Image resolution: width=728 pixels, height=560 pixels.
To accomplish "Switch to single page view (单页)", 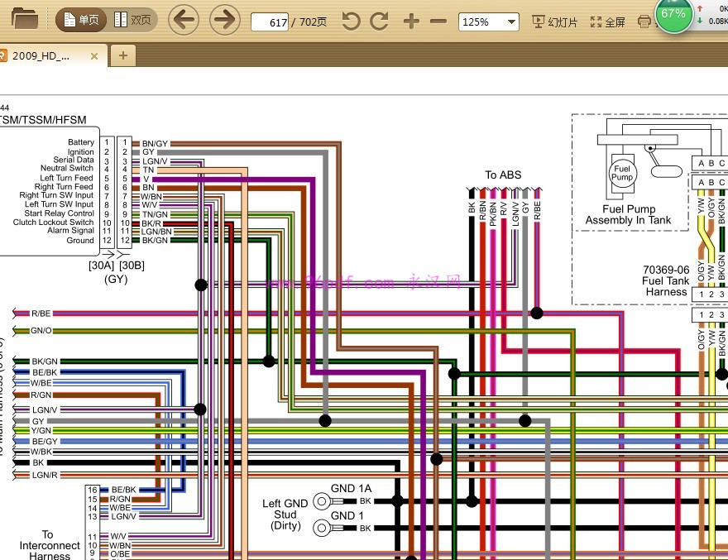I will point(81,20).
